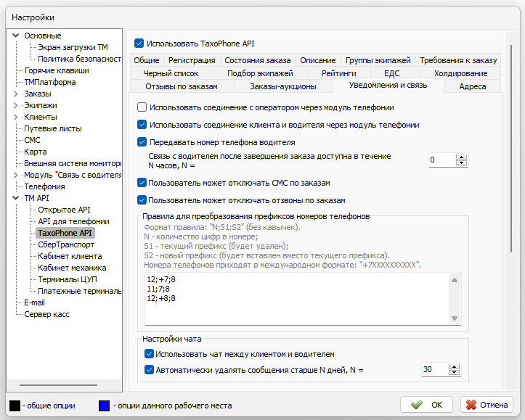This screenshot has width=525, height=420.
Task: Expand the Модуль Связь с водителем node
Action: [x=15, y=175]
